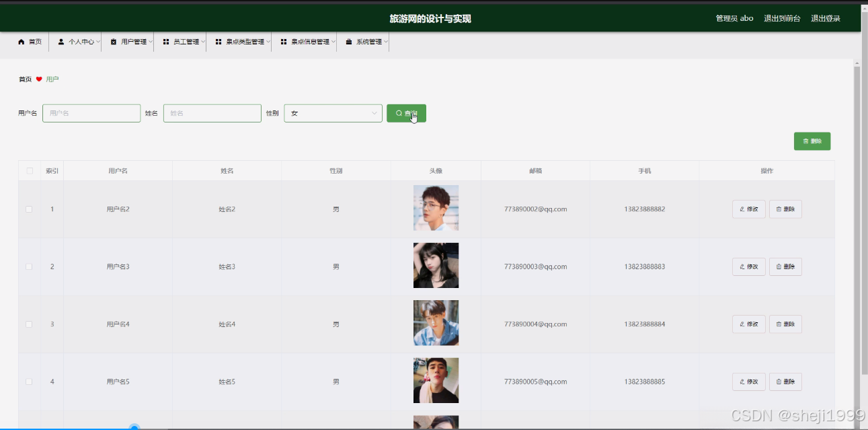Click avatar thumbnail of 用户名2
Image resolution: width=868 pixels, height=430 pixels.
coord(436,208)
